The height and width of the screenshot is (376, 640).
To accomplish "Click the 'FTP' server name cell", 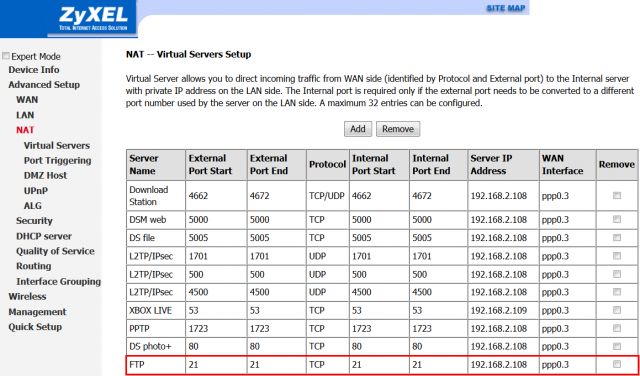I will point(155,365).
